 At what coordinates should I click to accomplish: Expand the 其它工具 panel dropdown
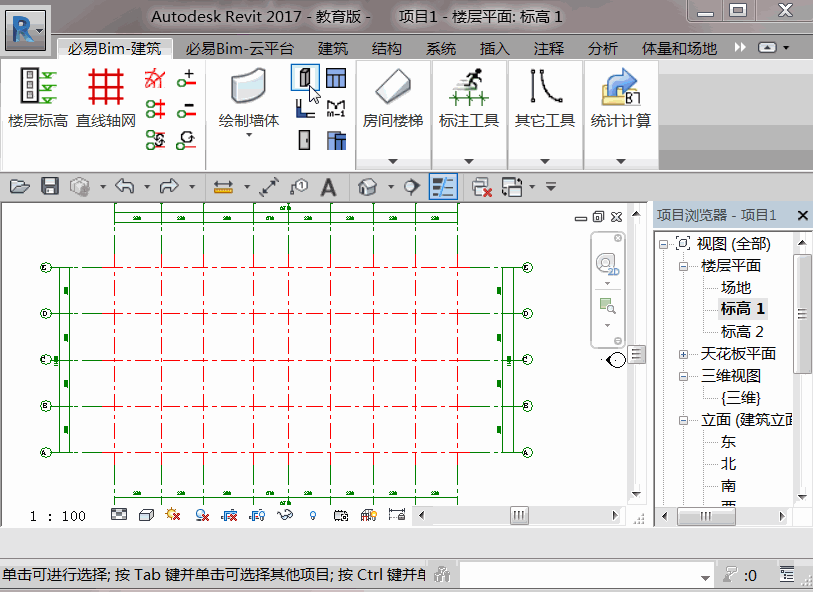tap(545, 161)
